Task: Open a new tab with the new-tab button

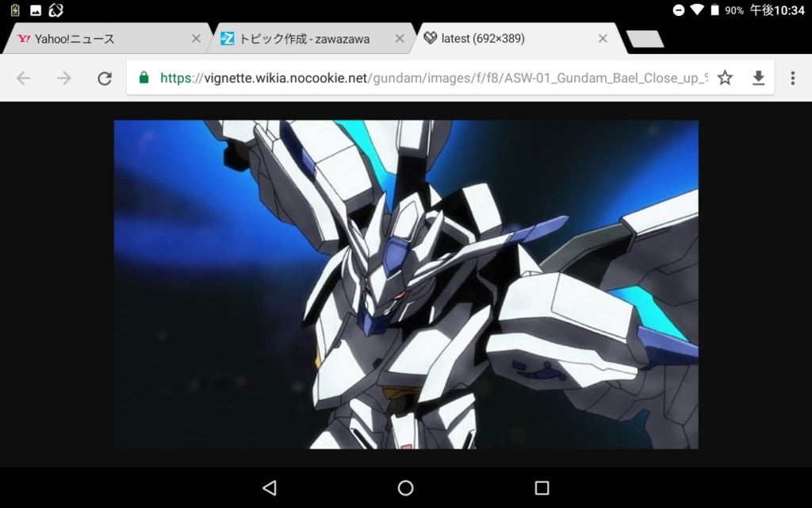Action: 645,39
